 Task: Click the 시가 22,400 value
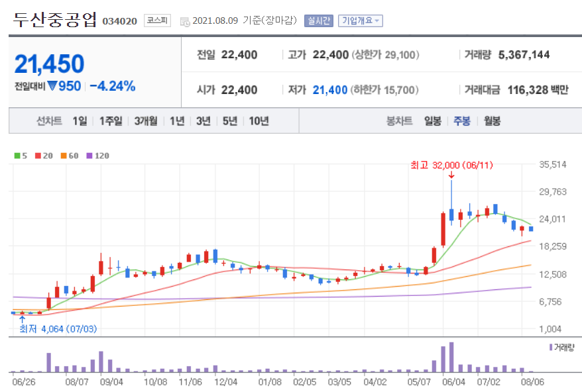click(239, 90)
